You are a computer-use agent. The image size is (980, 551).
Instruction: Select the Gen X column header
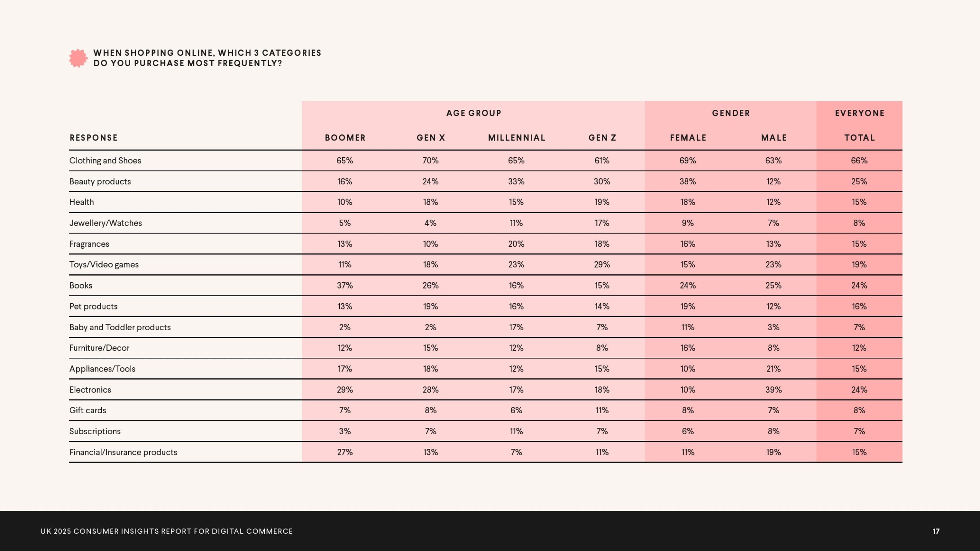coord(431,138)
